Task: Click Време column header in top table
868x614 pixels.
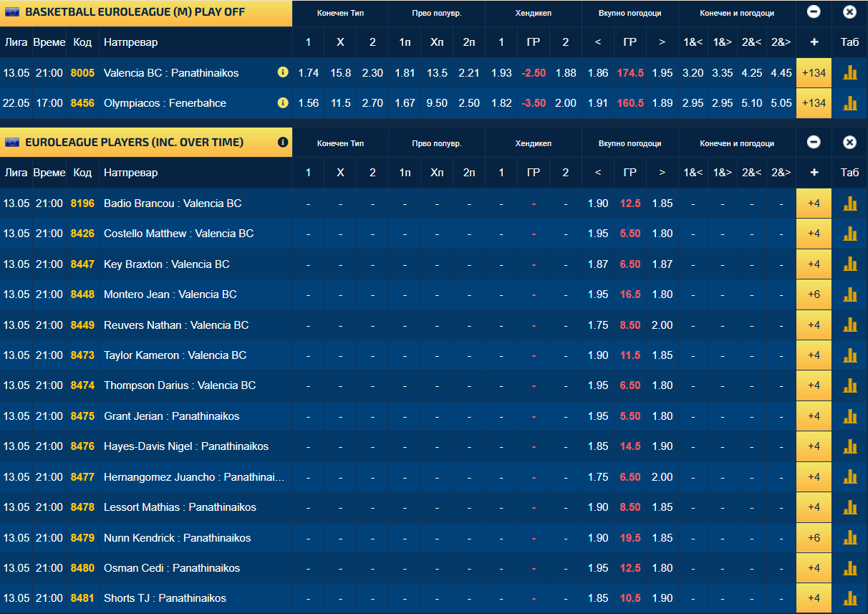Action: coord(49,42)
